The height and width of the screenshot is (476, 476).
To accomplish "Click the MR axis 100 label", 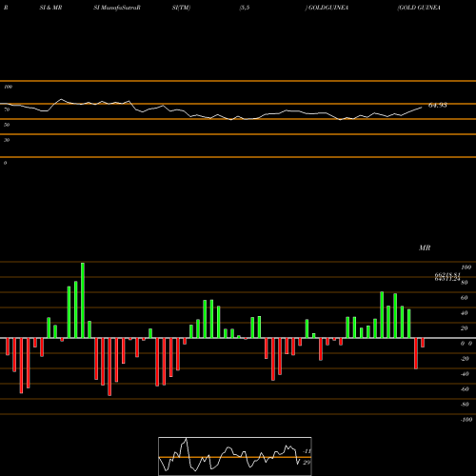I will [466, 268].
